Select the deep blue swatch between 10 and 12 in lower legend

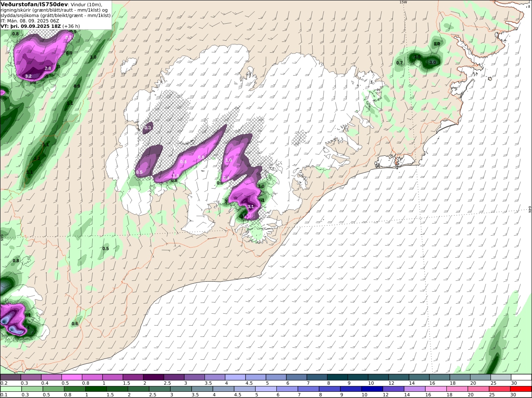pyautogui.click(x=372, y=389)
